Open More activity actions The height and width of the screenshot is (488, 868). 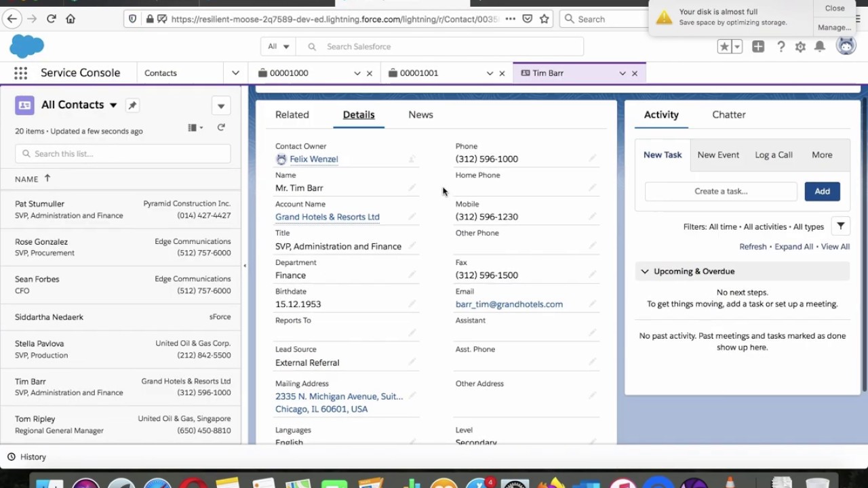[x=822, y=155]
